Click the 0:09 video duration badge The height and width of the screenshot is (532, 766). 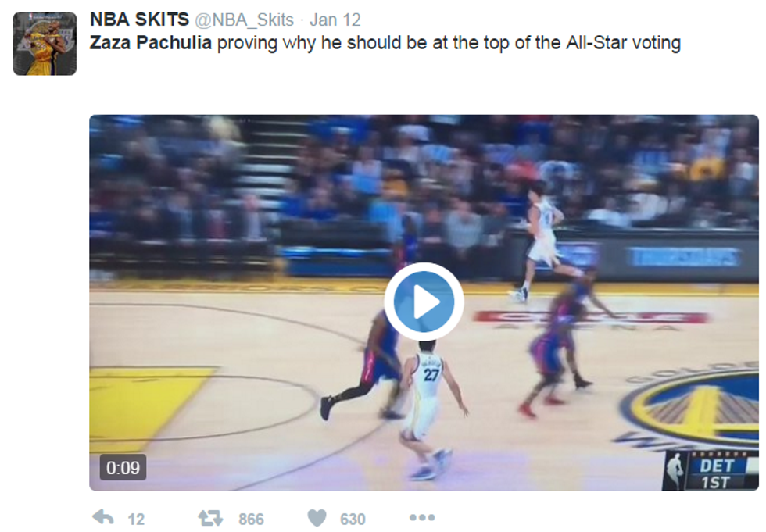(123, 468)
